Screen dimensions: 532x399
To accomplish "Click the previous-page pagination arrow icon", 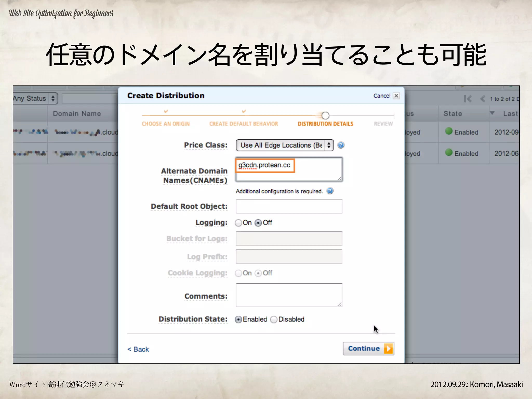I will click(483, 99).
